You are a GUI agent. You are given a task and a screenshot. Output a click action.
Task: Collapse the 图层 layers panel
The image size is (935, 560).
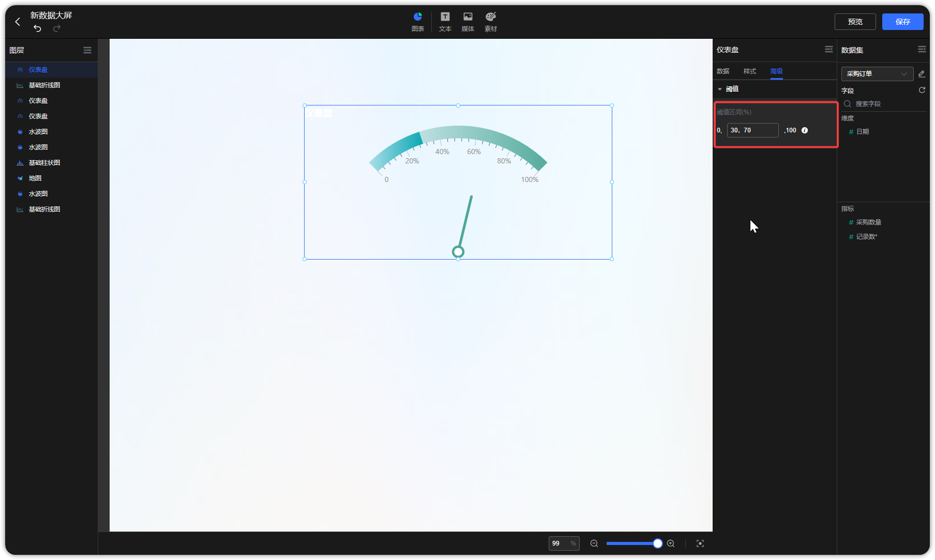point(87,50)
